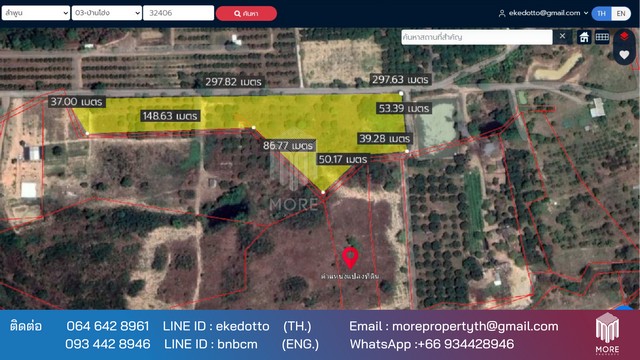
Task: Click the user profile icon
Action: pos(502,13)
